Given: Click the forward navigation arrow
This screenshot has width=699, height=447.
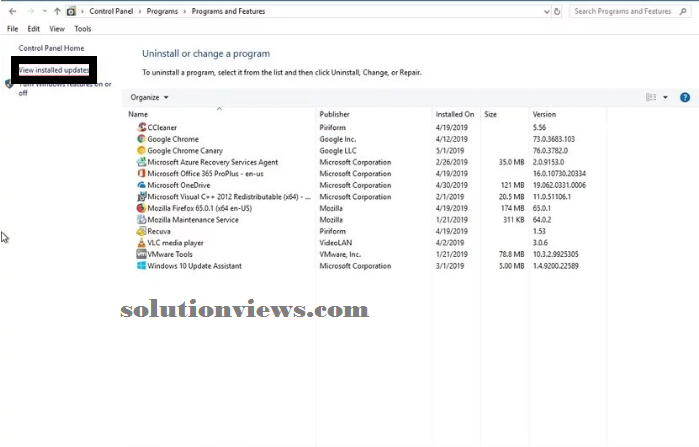Looking at the screenshot, I should point(30,11).
